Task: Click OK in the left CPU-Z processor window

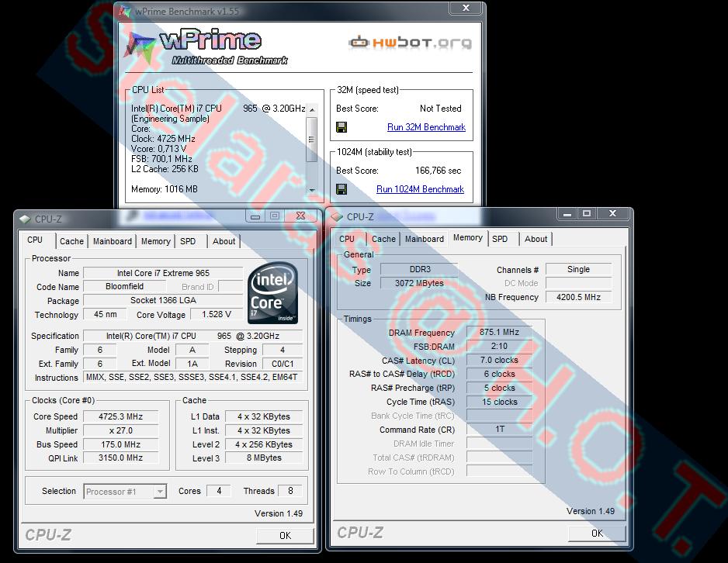Action: click(285, 536)
